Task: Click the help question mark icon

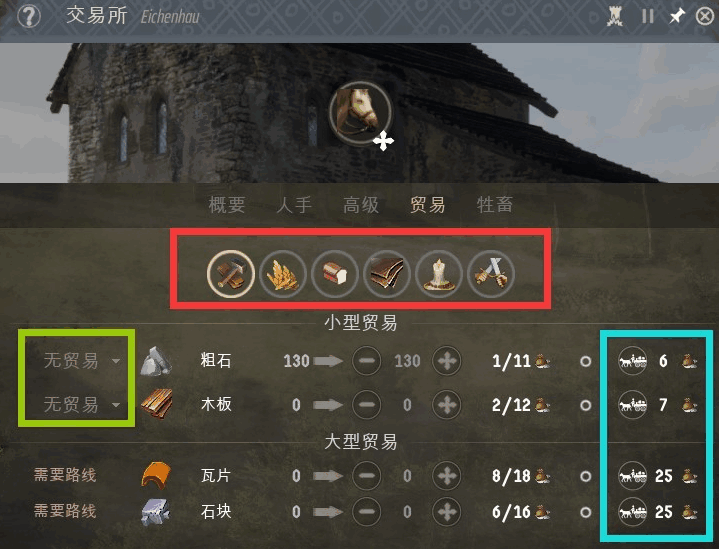Action: (29, 17)
